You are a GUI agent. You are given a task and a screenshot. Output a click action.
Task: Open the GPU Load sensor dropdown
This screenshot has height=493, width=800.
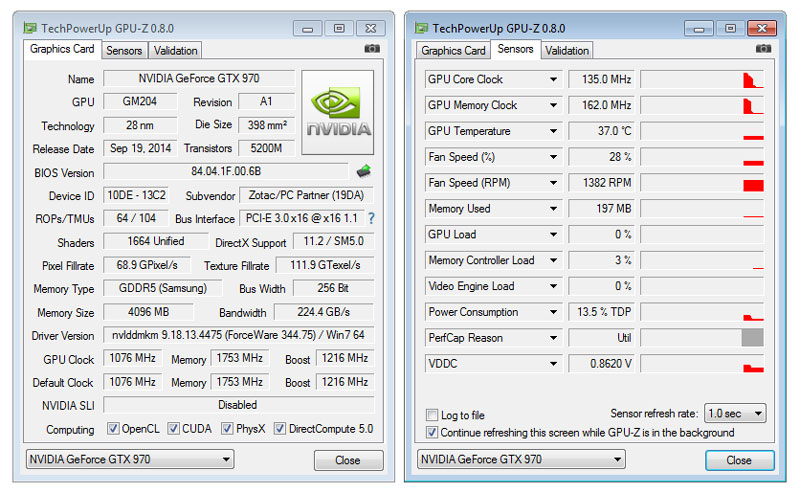point(553,234)
